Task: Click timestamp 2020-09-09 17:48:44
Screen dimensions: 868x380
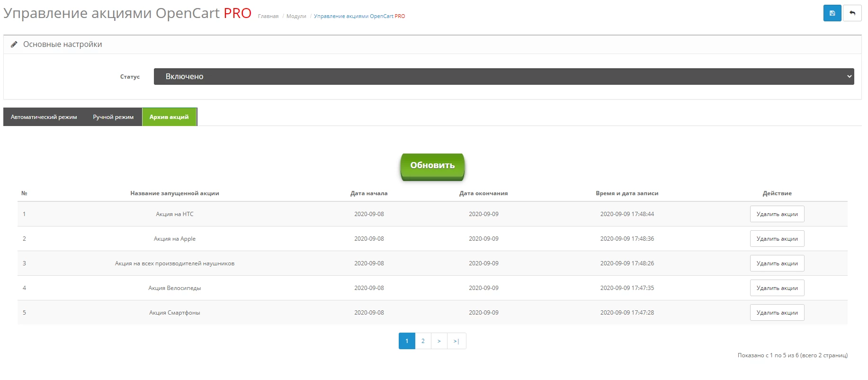Action: [x=627, y=214]
